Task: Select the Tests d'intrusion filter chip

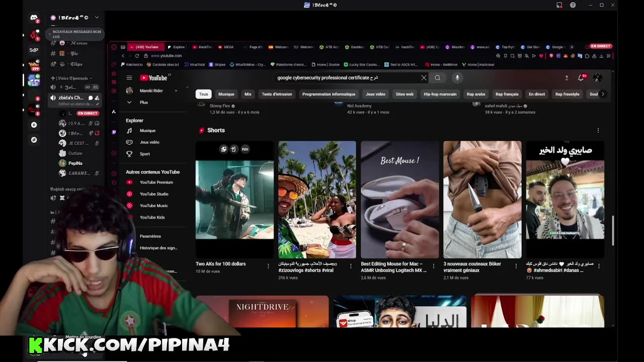Action: click(277, 94)
